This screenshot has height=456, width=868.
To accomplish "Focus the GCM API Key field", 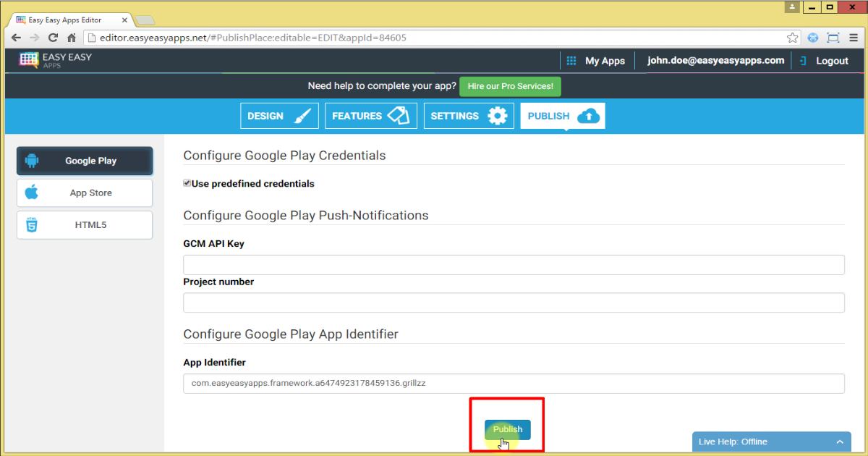I will coord(514,264).
